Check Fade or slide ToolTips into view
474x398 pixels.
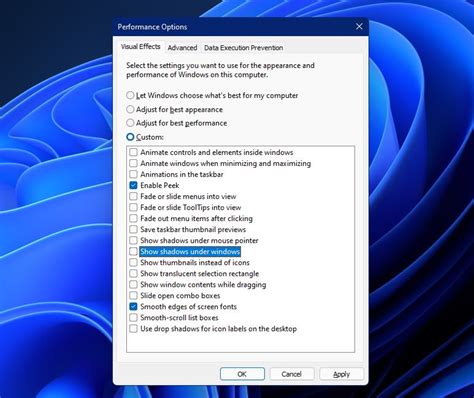(x=133, y=207)
